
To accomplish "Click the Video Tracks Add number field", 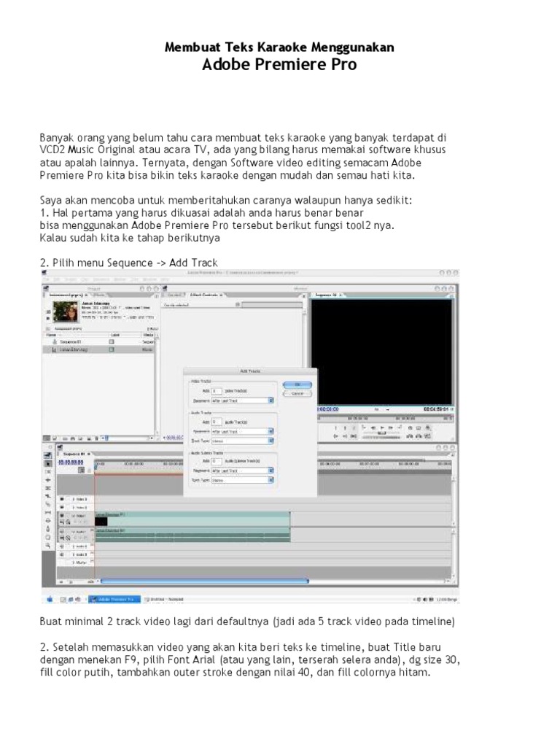I will pos(217,391).
